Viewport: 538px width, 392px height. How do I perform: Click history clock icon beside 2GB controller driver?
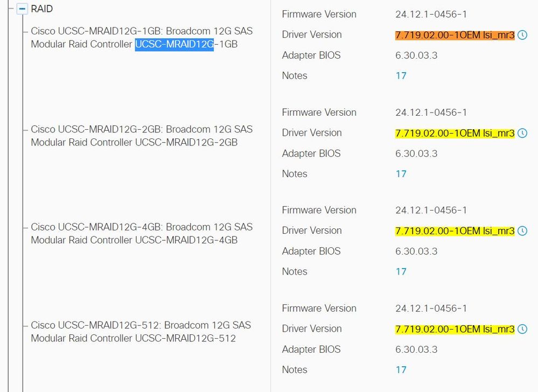click(522, 133)
